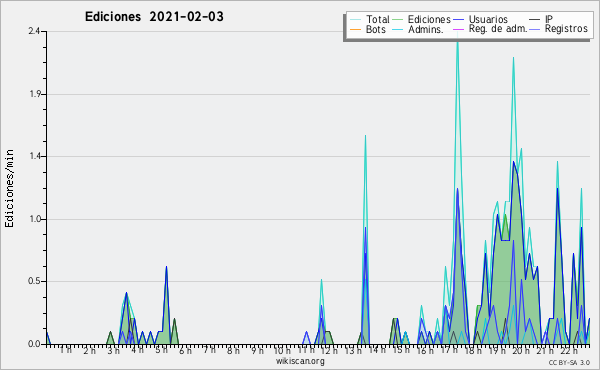
Task: Click the dark IP legend line swatch
Action: [535, 20]
